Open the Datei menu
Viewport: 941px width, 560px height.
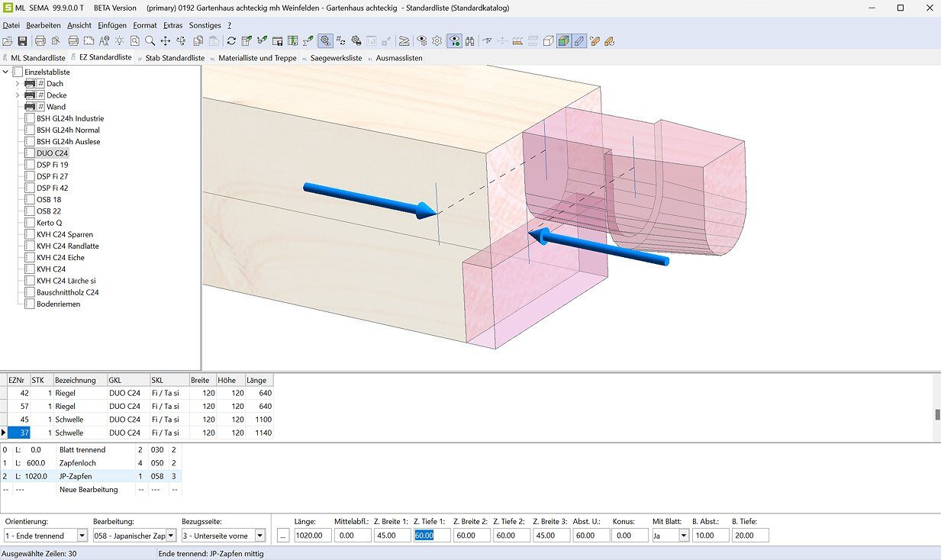point(11,25)
